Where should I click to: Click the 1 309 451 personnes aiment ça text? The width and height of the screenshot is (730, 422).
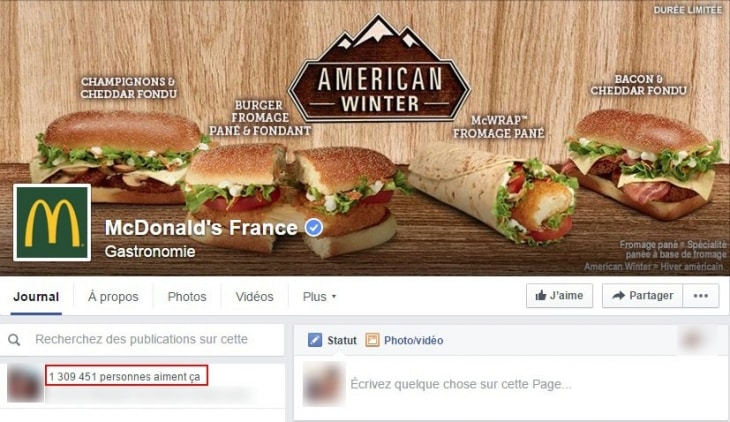125,376
